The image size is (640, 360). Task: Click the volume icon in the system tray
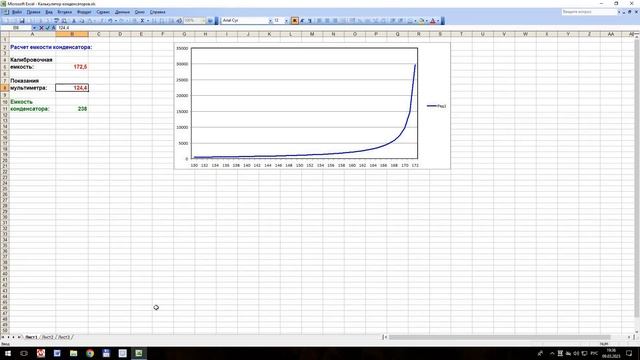click(x=576, y=353)
